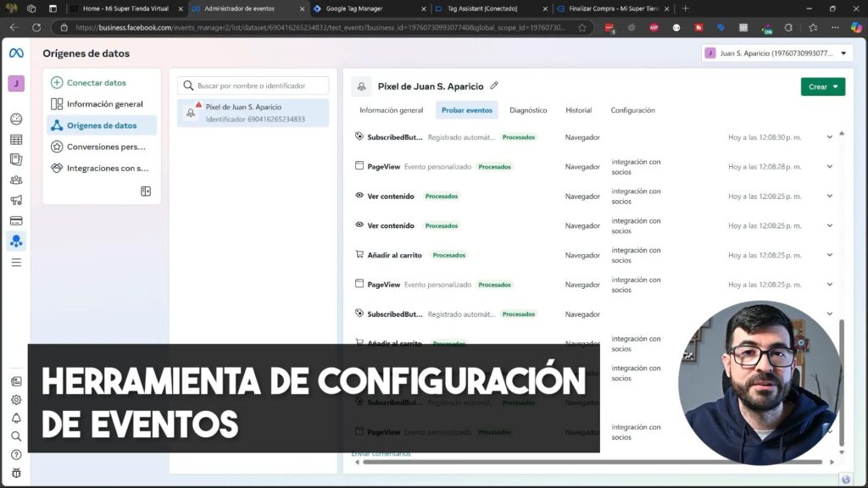Expand the 12:08:25 PageView event row
Image resolution: width=868 pixels, height=488 pixels.
pyautogui.click(x=830, y=285)
